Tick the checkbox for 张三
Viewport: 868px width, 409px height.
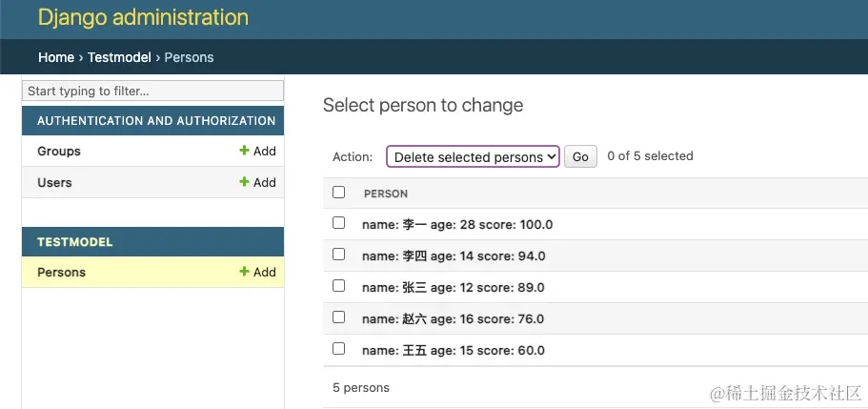coord(338,286)
